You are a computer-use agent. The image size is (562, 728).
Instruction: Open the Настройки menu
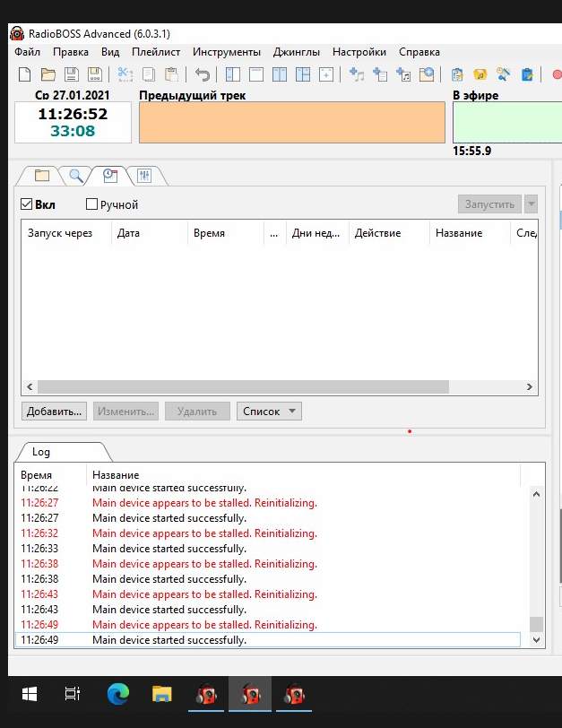click(359, 52)
